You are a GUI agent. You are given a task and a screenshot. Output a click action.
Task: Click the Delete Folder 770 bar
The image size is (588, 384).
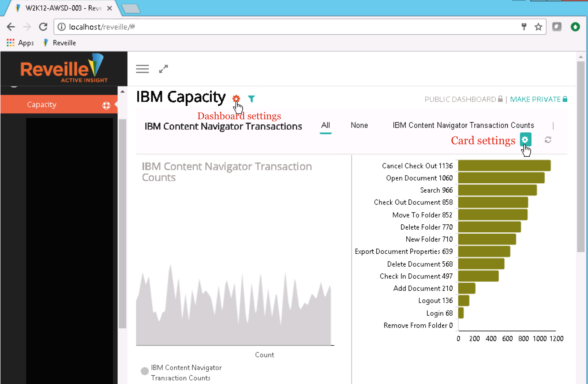tap(489, 227)
